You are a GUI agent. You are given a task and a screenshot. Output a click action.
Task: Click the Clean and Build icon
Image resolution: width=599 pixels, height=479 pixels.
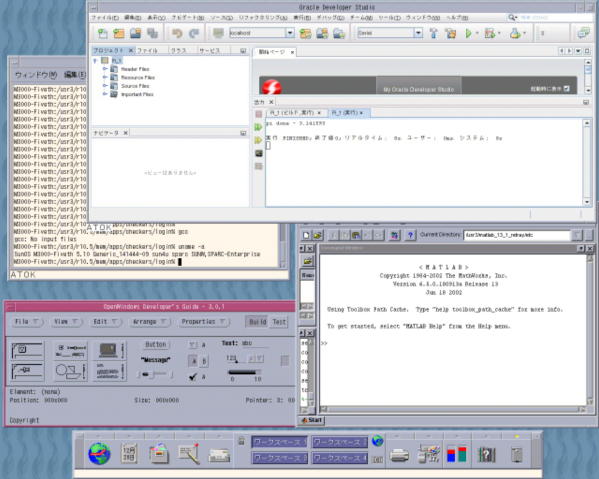(x=450, y=33)
